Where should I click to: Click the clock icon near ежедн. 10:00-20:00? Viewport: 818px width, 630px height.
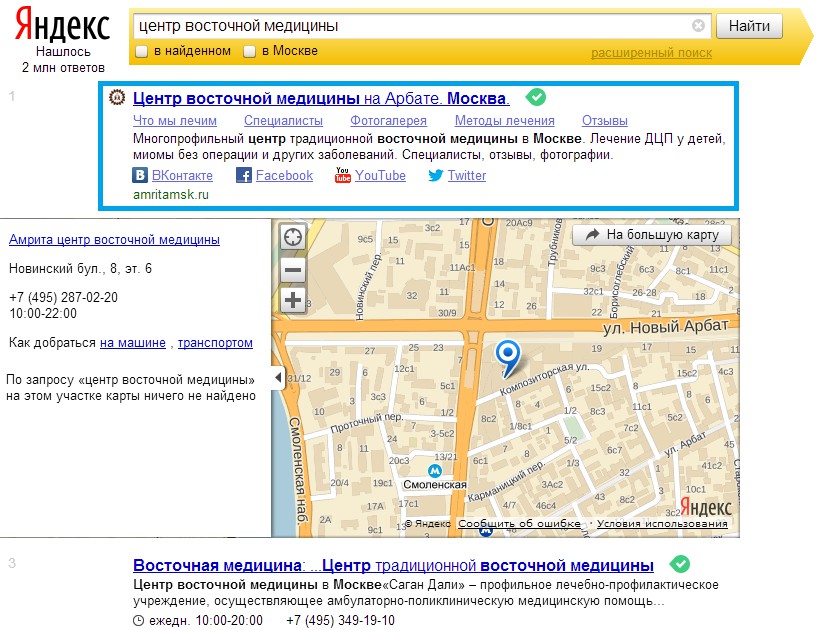pos(138,621)
